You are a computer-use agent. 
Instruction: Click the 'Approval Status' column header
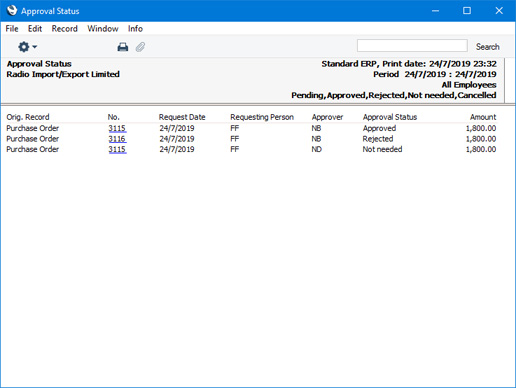390,117
